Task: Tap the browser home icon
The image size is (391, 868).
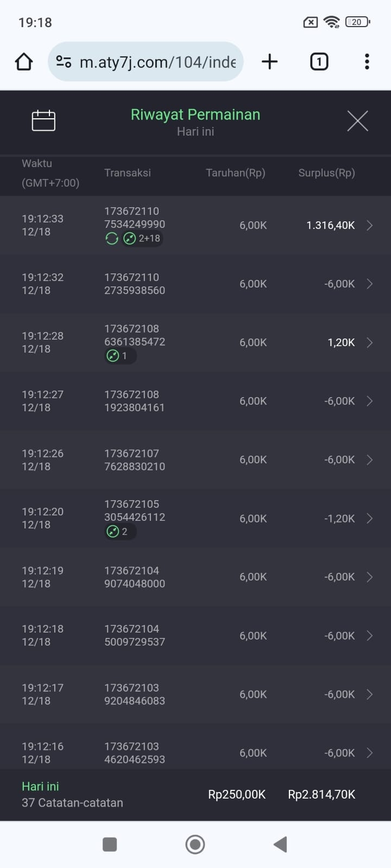Action: (24, 62)
